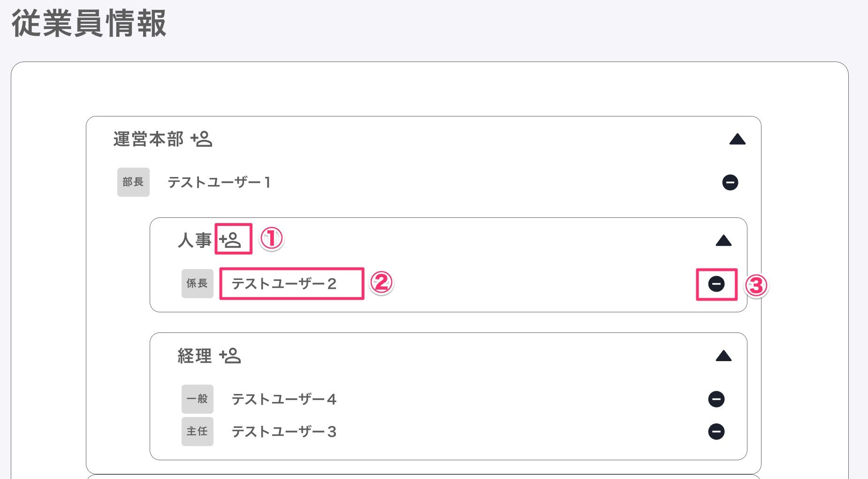Add a member to 経理 department
868x479 pixels.
230,356
